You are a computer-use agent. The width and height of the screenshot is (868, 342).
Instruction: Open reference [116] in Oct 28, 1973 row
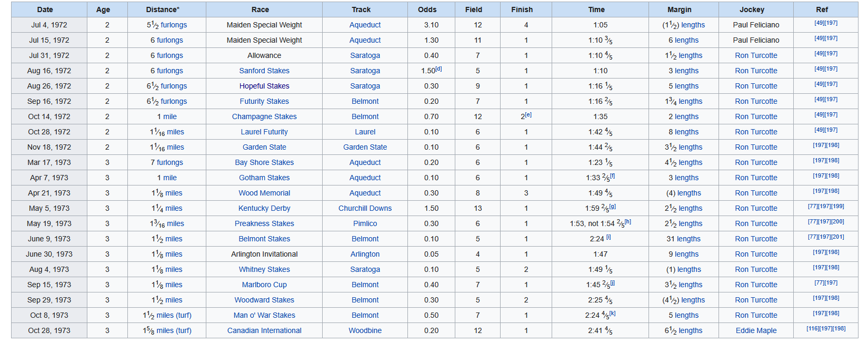tap(813, 328)
